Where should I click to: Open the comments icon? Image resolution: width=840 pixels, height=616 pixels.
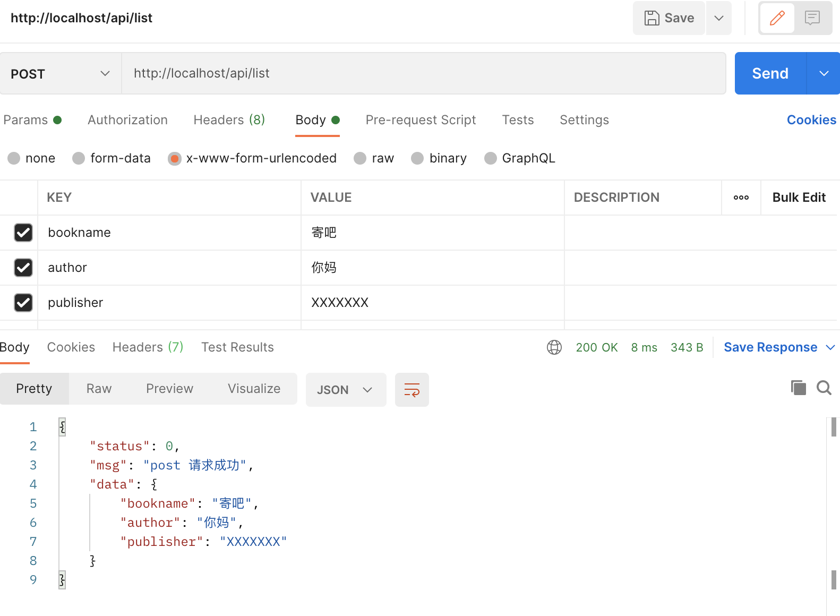(812, 18)
